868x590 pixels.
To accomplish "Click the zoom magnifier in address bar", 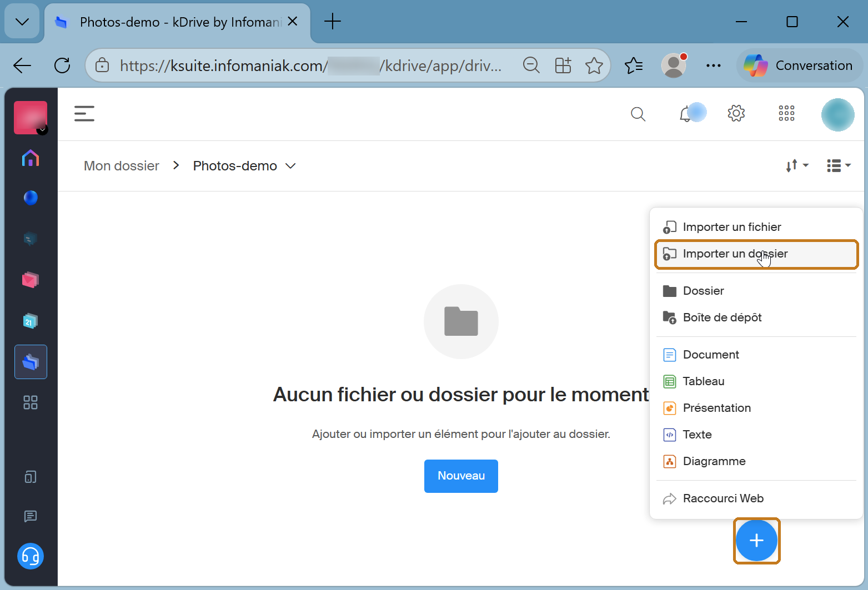I will (531, 65).
